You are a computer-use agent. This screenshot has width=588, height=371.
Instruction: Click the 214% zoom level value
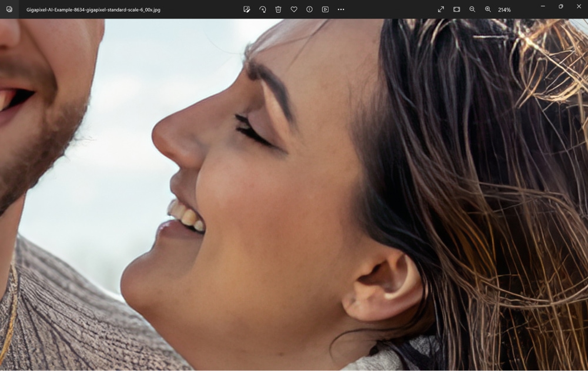(505, 10)
